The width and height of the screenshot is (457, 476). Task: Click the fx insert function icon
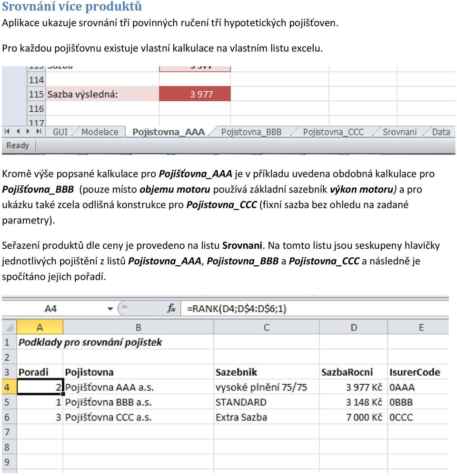[171, 309]
